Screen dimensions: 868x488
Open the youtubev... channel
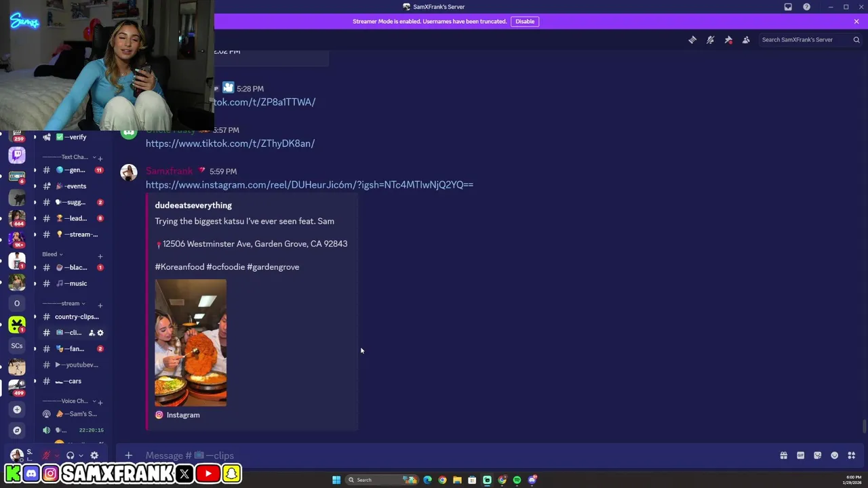[x=73, y=365]
